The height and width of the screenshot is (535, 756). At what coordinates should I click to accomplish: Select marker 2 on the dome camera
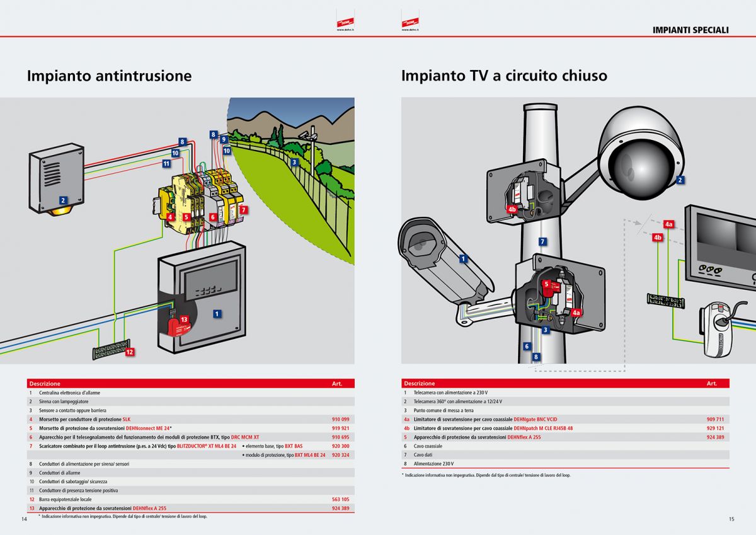(x=680, y=180)
